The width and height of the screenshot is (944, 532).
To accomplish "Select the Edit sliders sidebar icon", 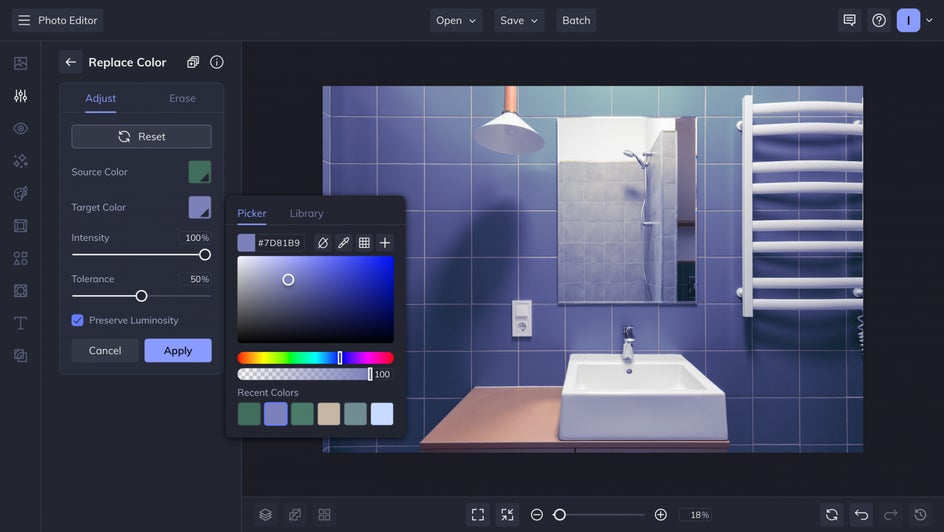I will point(20,96).
